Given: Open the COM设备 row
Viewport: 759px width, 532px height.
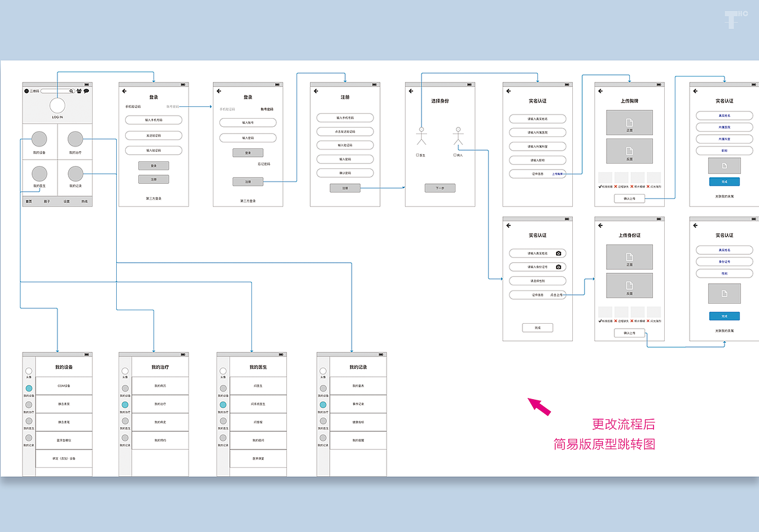Looking at the screenshot, I should [x=64, y=386].
